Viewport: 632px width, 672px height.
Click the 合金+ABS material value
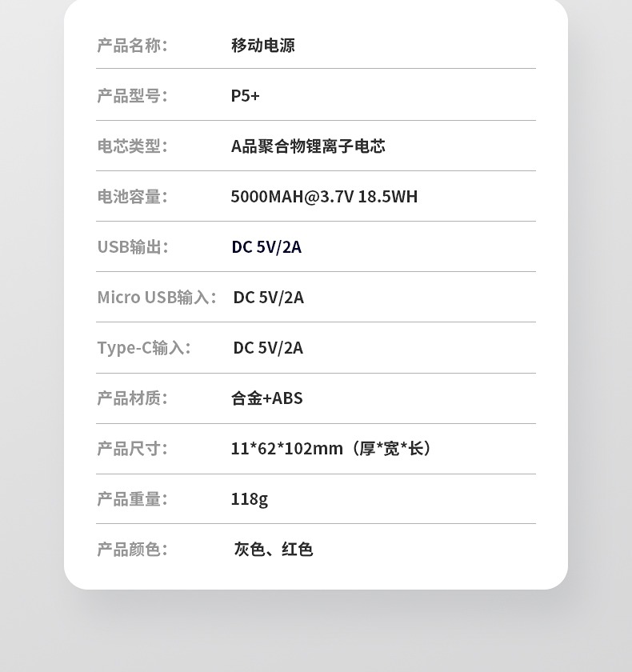click(x=266, y=398)
